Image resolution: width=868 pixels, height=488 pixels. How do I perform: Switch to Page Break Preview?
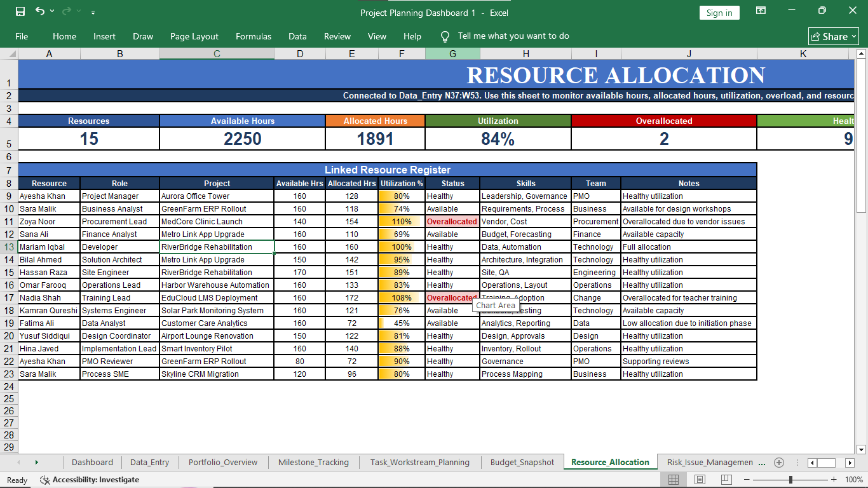coord(726,480)
